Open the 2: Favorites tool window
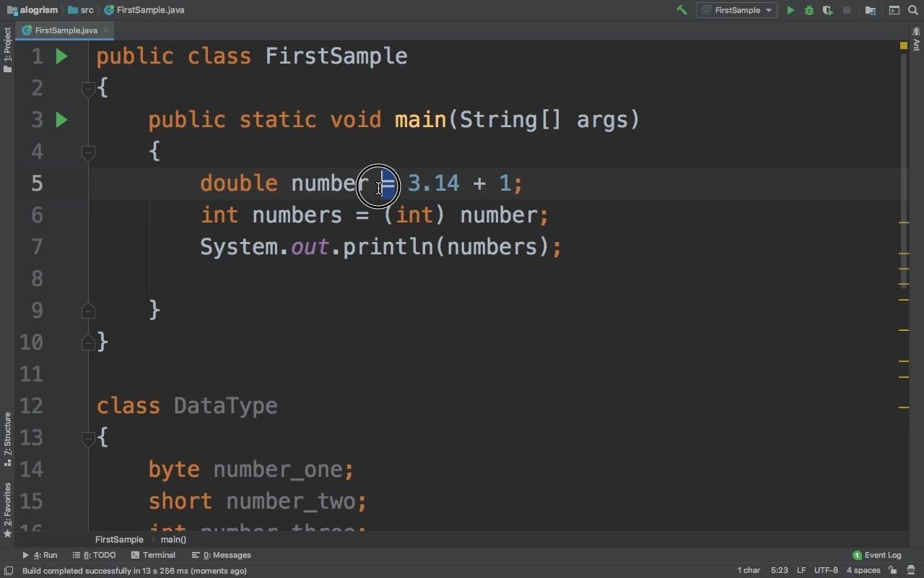This screenshot has height=578, width=924. coord(7,510)
